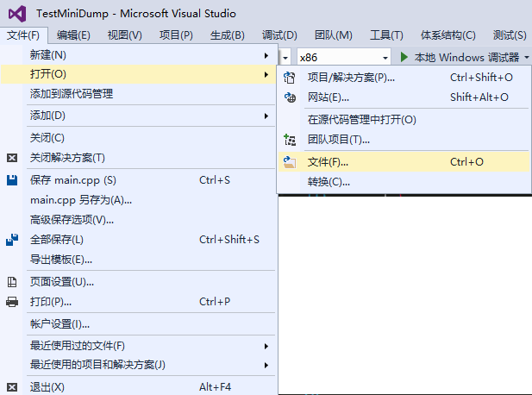Click the Project/Solution open icon
This screenshot has width=532, height=395.
pos(290,78)
